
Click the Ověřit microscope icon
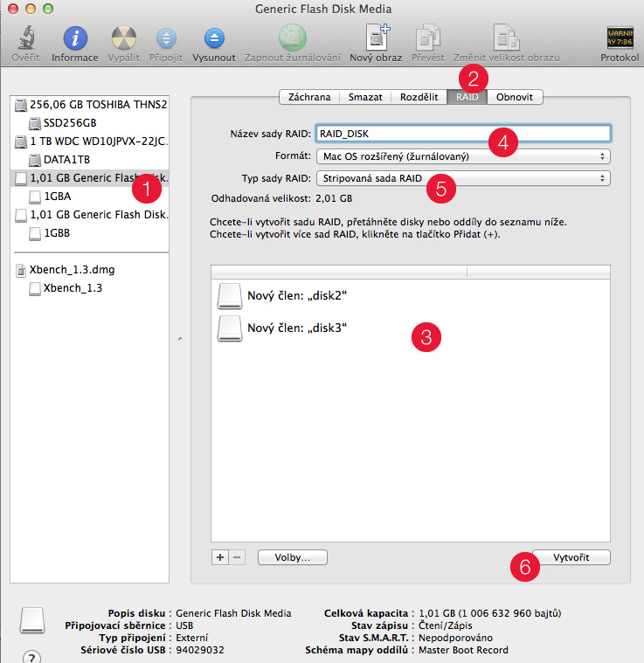point(25,38)
